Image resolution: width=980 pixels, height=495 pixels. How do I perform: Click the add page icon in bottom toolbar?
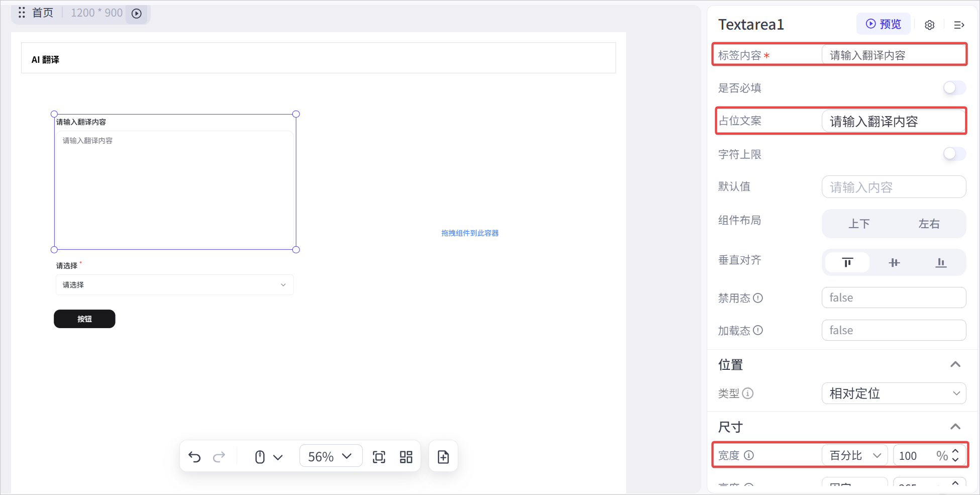pyautogui.click(x=443, y=457)
